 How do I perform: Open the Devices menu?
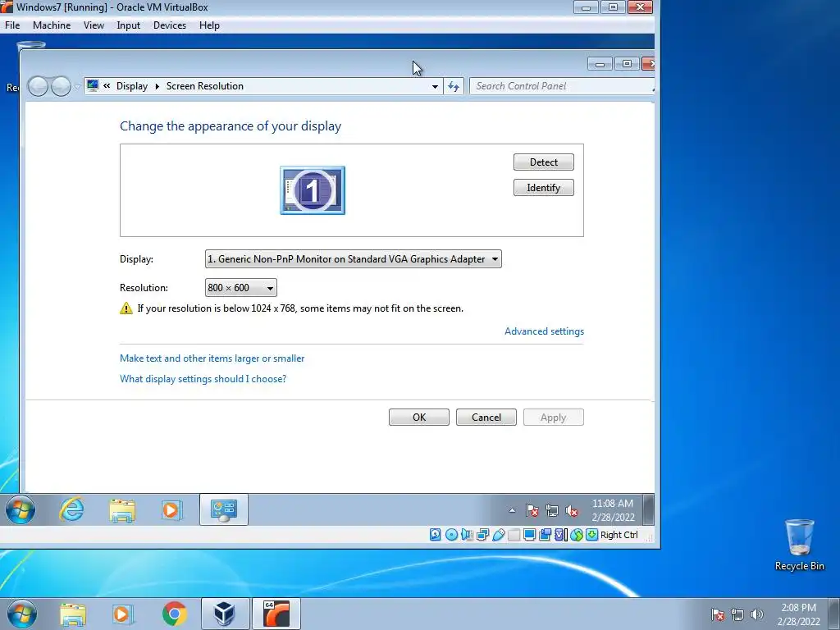tap(170, 25)
